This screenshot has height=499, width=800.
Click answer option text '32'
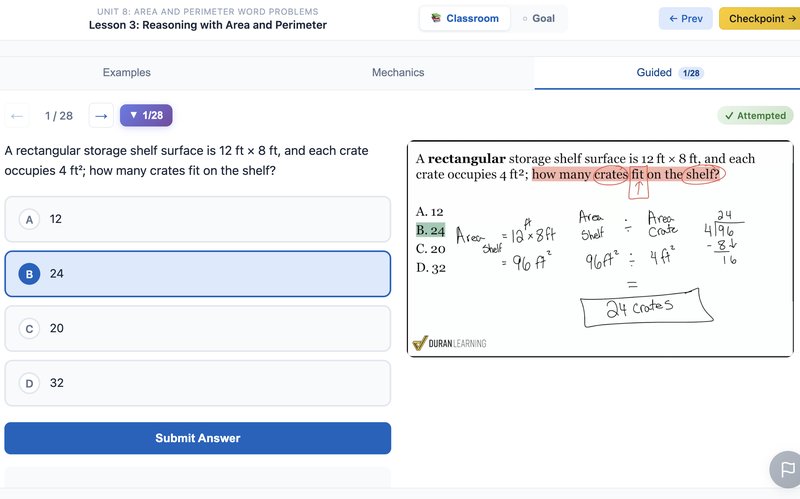tap(57, 383)
